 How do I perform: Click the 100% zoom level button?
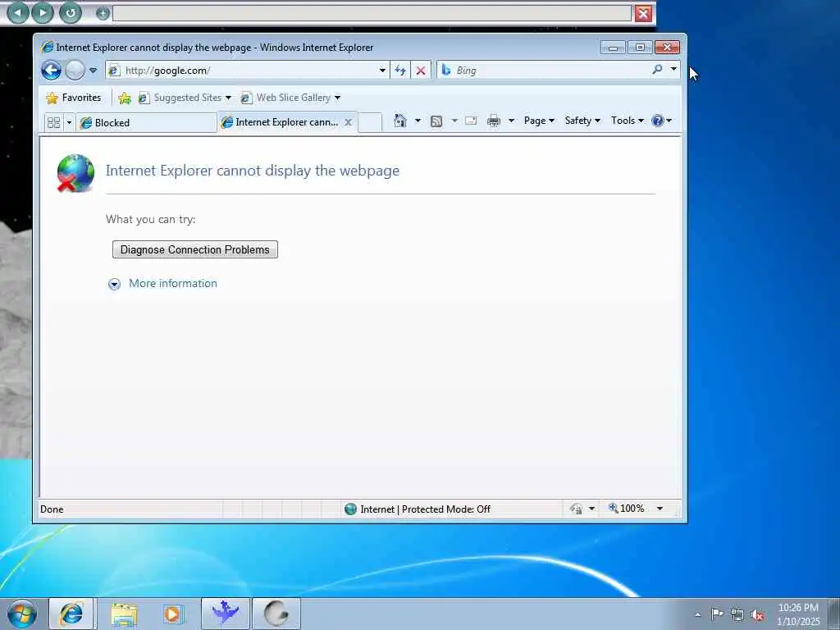[626, 509]
